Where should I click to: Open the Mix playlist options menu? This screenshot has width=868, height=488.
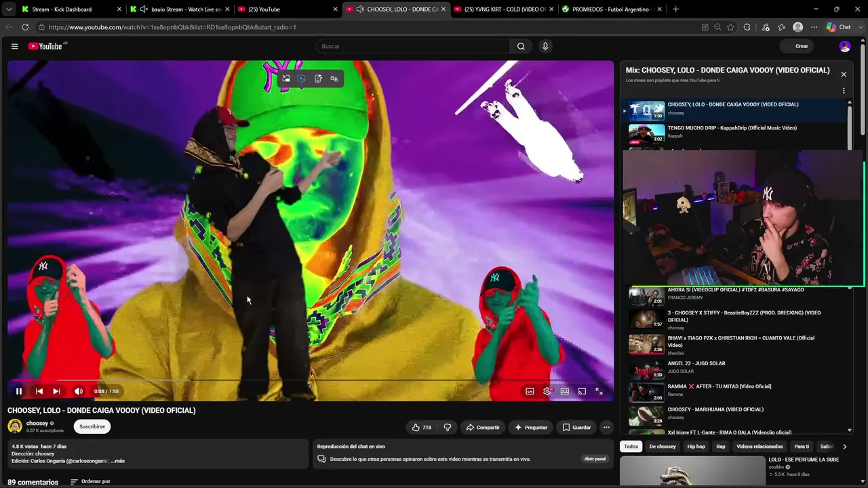844,91
